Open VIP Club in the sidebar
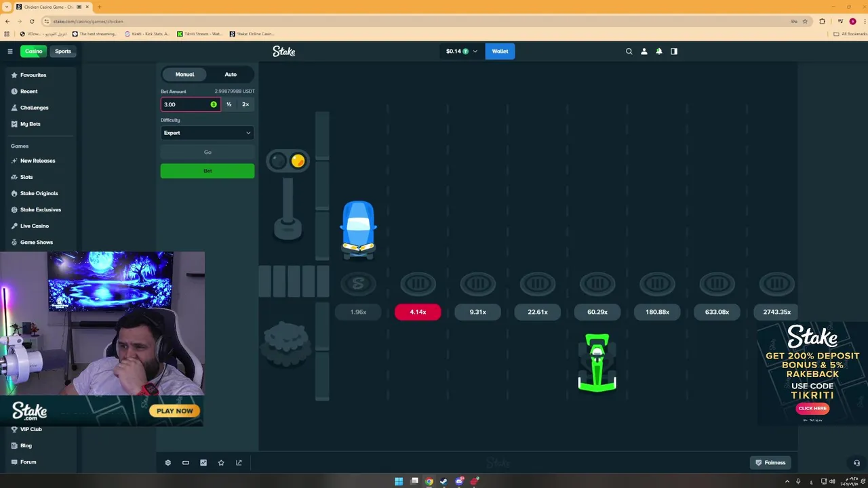 tap(31, 429)
